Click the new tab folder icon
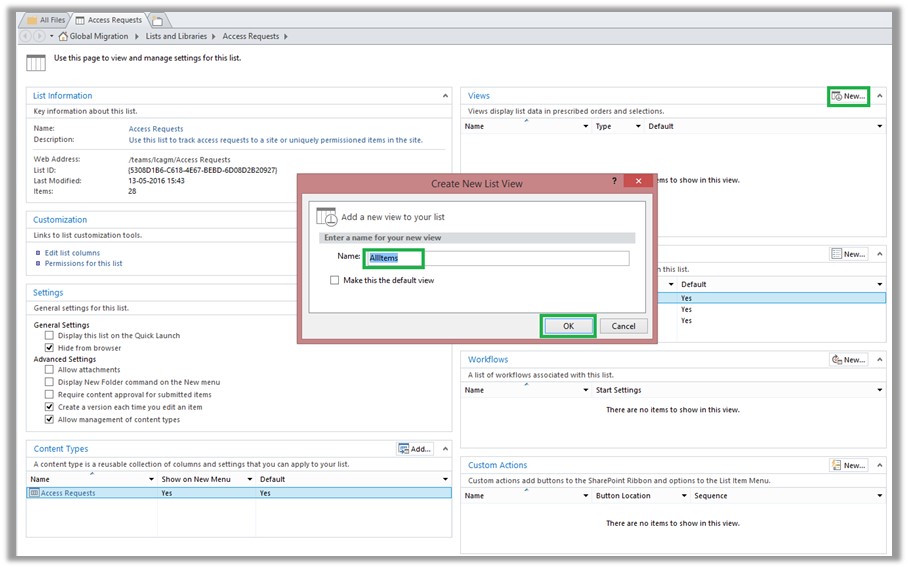The width and height of the screenshot is (908, 568). (157, 21)
